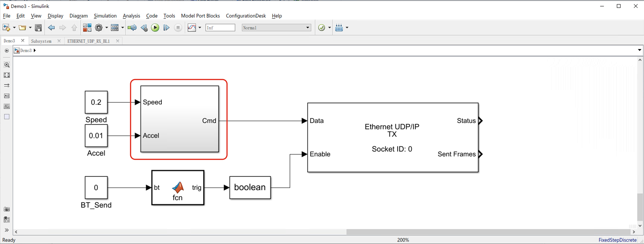The image size is (644, 244).
Task: Select the Zoom tool in the palette
Action: [x=7, y=65]
